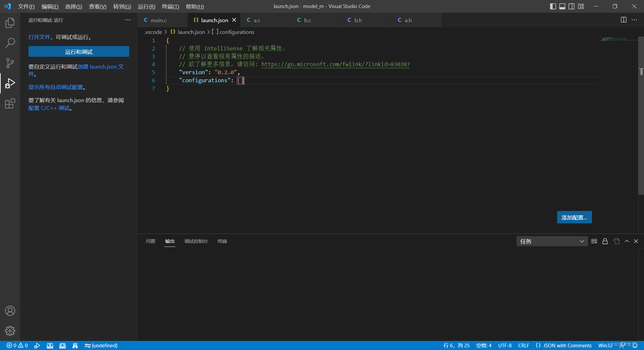Click the debug launch status bar icon

37,345
